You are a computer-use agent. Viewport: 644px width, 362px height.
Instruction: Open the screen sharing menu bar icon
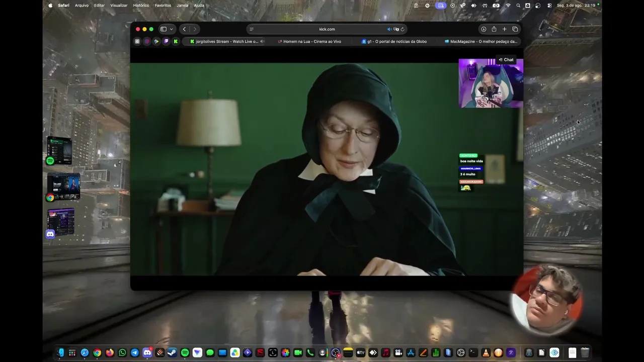pos(441,6)
